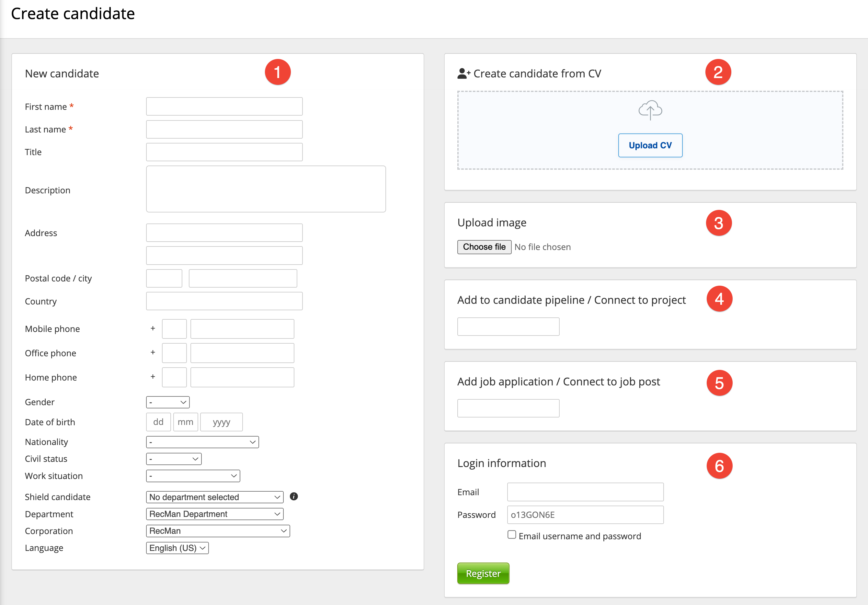Click red badge number 1
The width and height of the screenshot is (868, 605).
click(278, 72)
